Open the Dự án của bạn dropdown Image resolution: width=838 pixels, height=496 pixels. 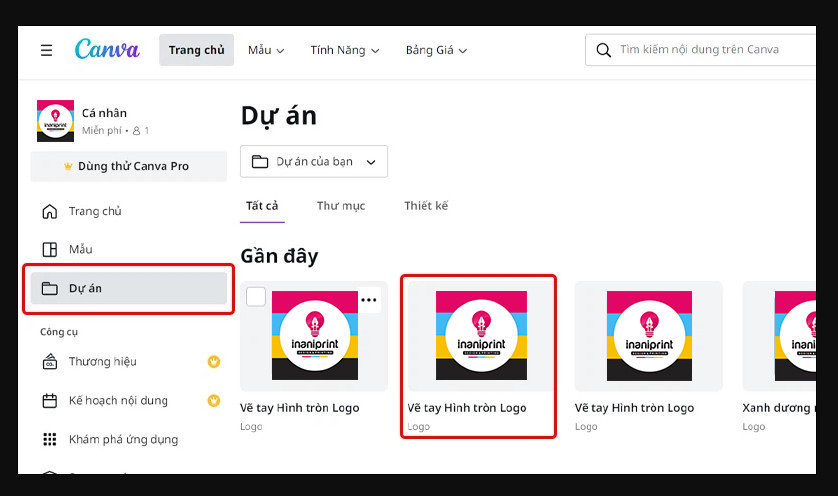coord(314,161)
